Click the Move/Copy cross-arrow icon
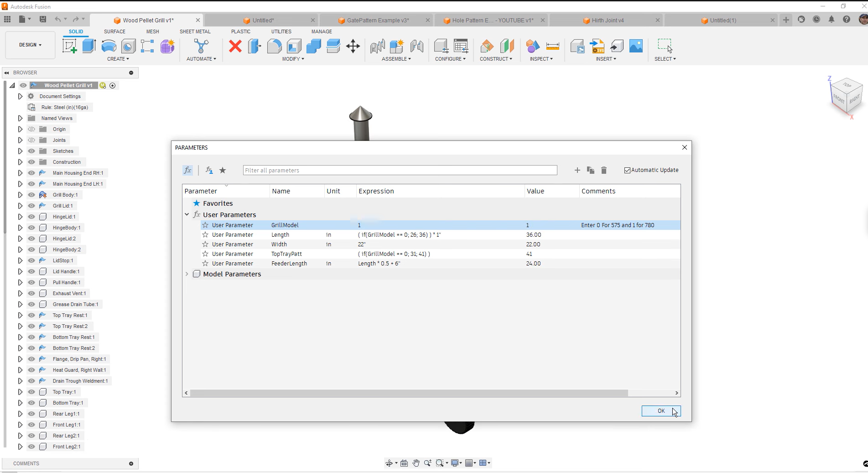The height and width of the screenshot is (473, 868). [x=353, y=46]
